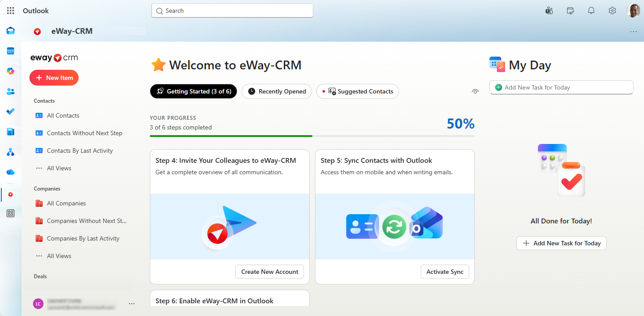This screenshot has height=316, width=644.
Task: Expand All Views under Contacts
Action: pos(59,168)
